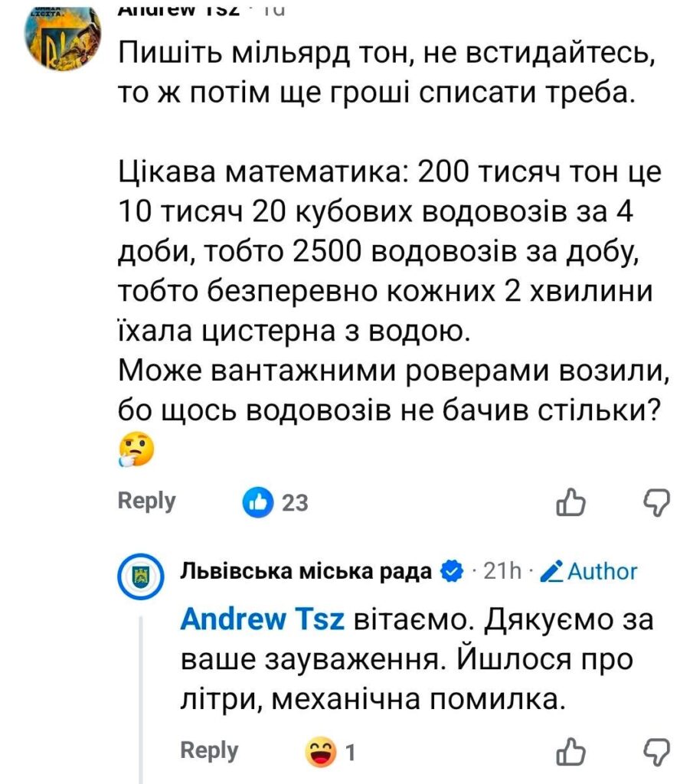Reply to Andrew Tsz's comment

point(146,501)
